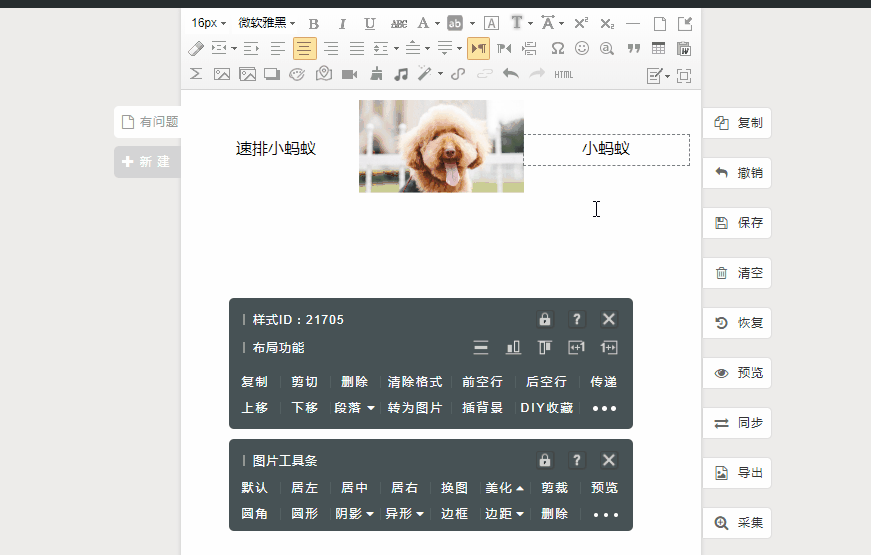Toggle superscript formatting
Viewport: 871px width, 555px height.
pyautogui.click(x=581, y=23)
